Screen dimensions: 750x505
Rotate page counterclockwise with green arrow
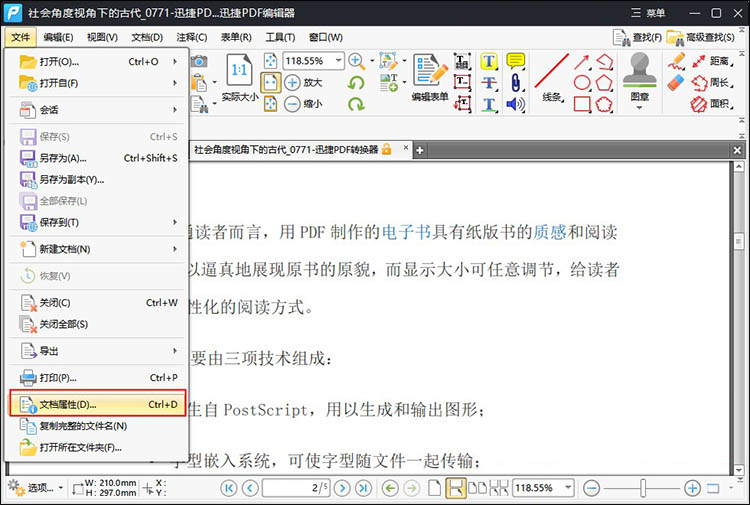356,83
